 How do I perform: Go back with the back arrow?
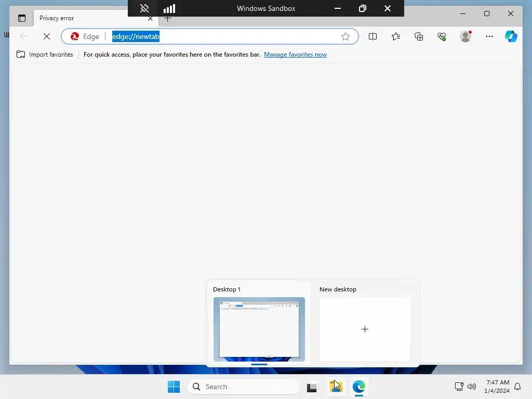click(x=24, y=36)
